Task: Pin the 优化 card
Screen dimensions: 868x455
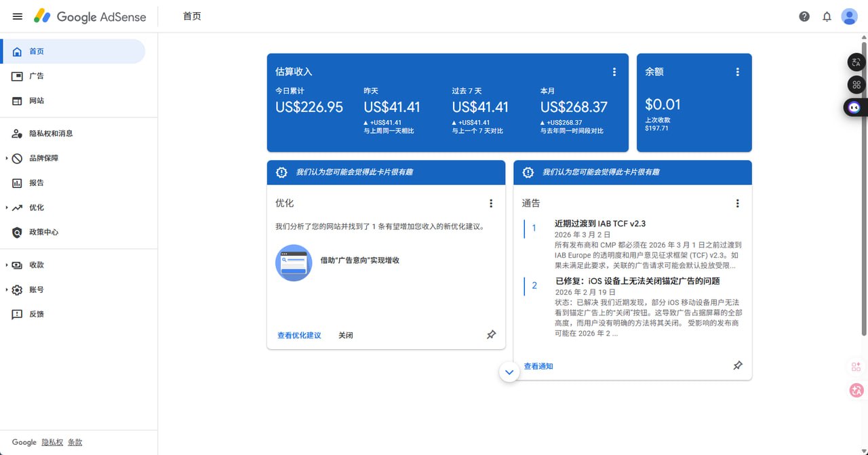Action: point(492,335)
